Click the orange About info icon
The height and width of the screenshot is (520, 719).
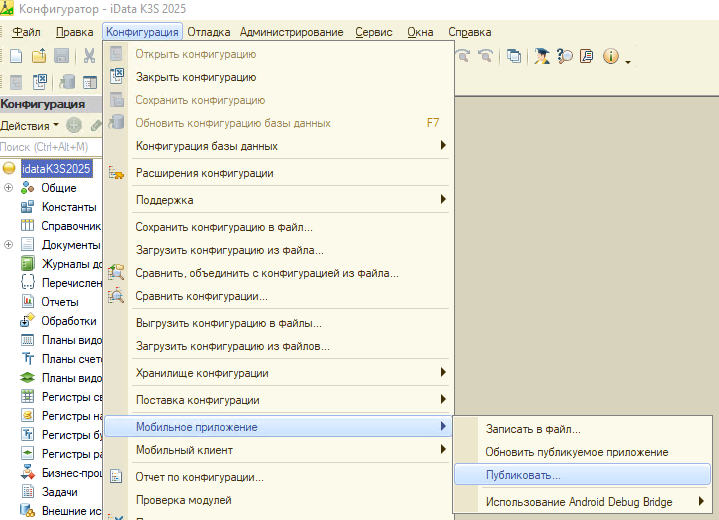(x=610, y=57)
